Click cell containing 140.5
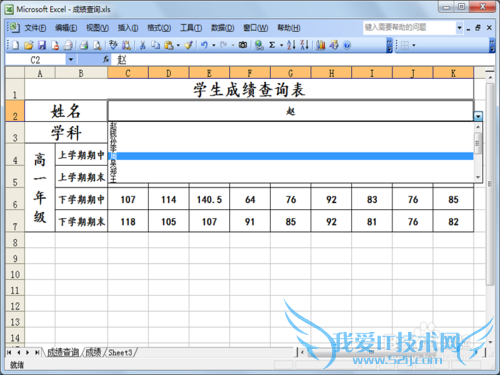The image size is (500, 375). [209, 199]
